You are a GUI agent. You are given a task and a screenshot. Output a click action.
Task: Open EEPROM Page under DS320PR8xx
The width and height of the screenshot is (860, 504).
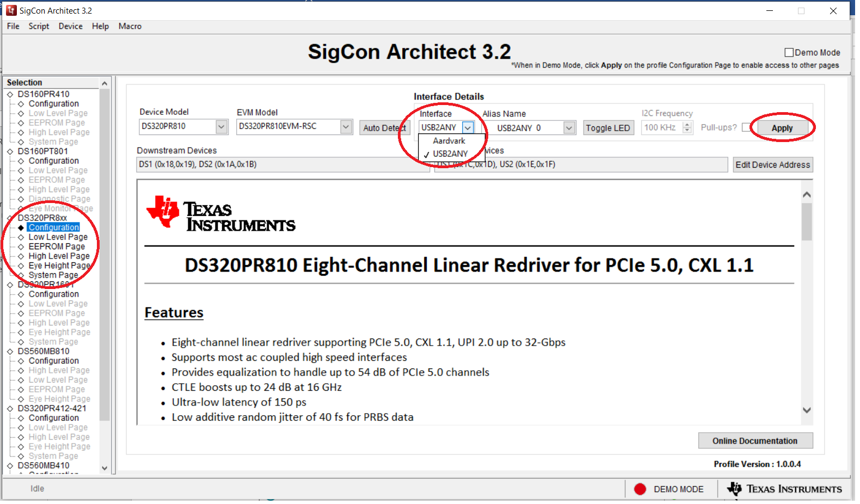pos(57,247)
